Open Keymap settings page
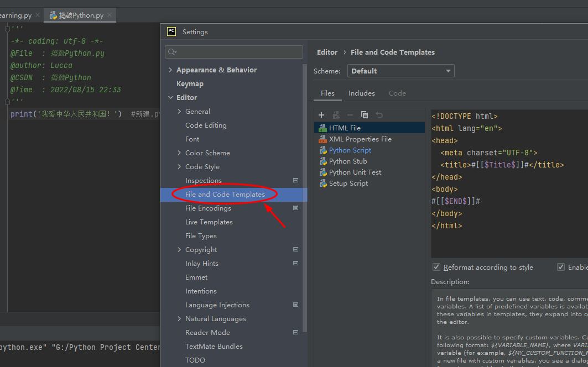The image size is (588, 367). coord(190,83)
